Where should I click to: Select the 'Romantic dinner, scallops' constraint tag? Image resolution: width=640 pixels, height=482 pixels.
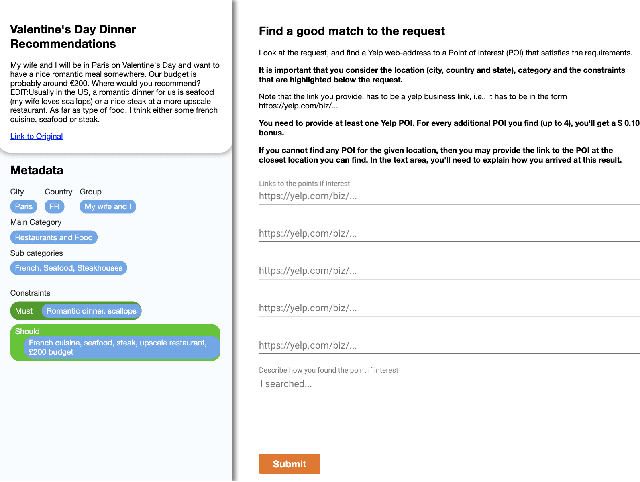(92, 311)
